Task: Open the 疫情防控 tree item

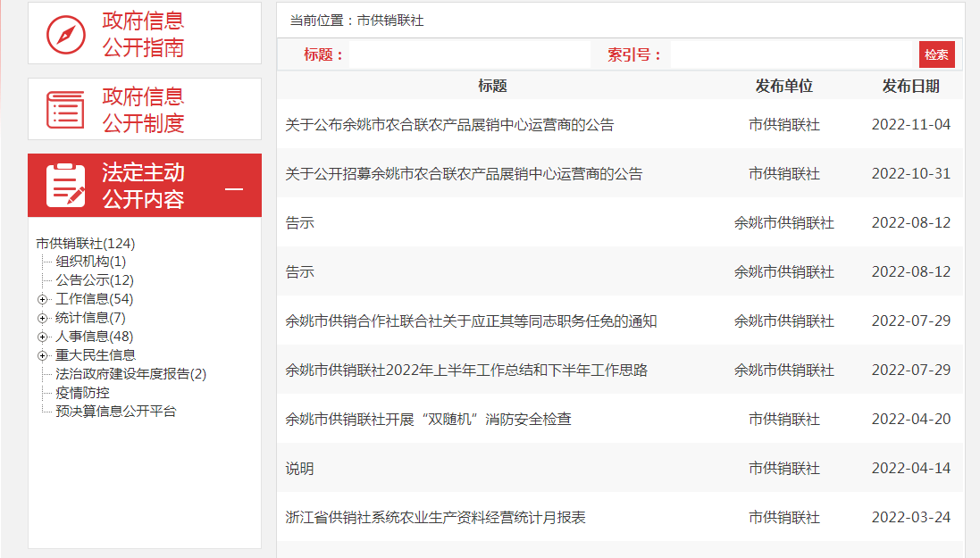Action: coord(82,393)
